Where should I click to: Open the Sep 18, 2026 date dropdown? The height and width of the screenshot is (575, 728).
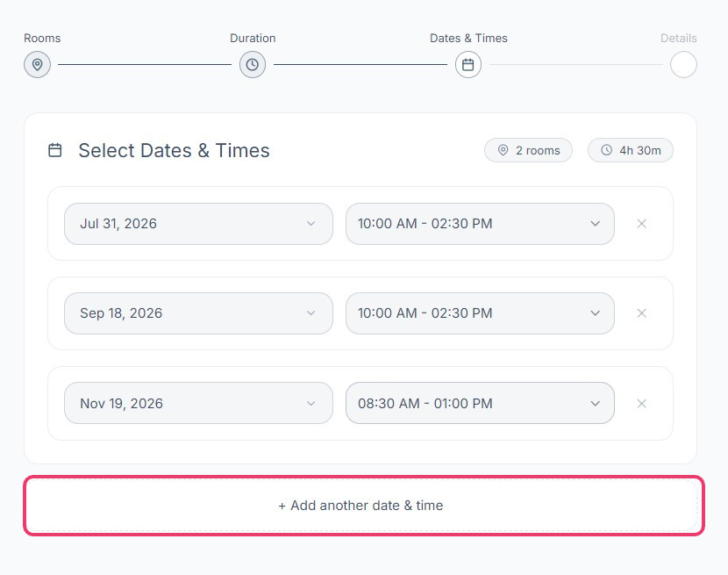coord(199,313)
